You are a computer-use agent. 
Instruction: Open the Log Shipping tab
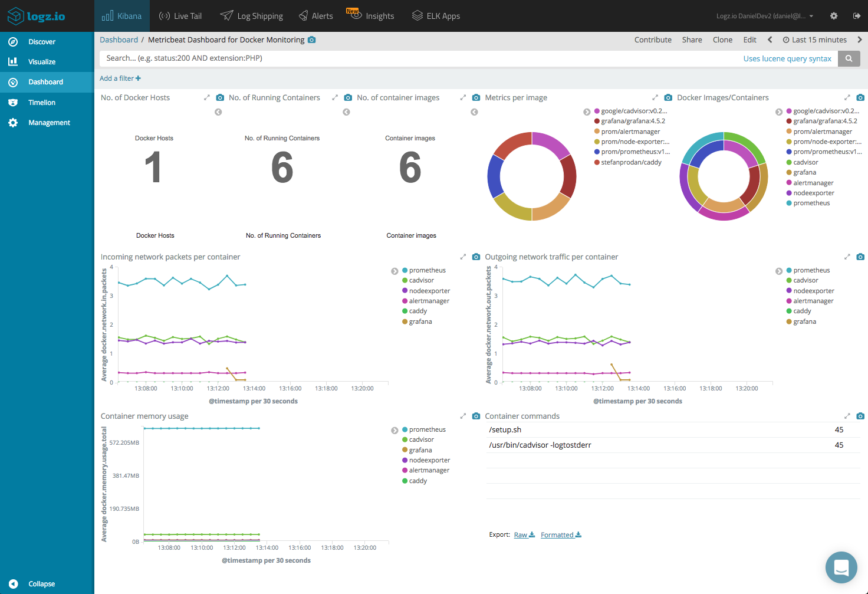click(251, 16)
